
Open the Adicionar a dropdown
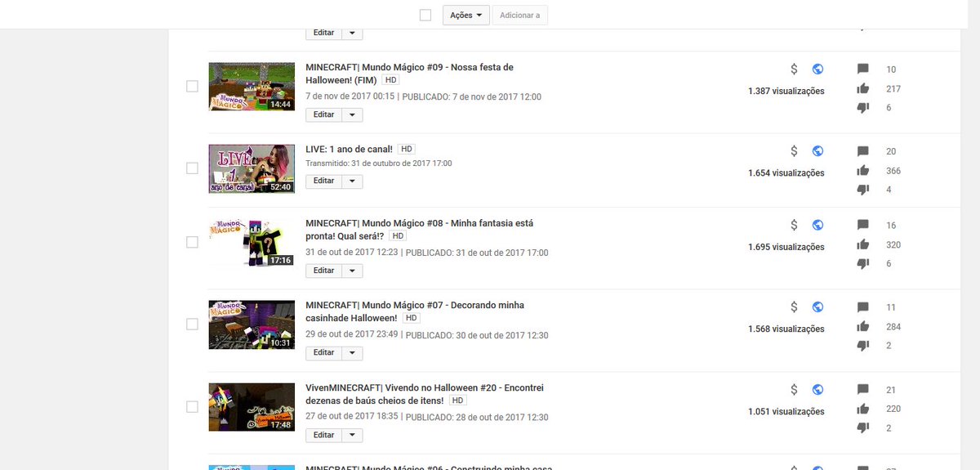point(519,15)
